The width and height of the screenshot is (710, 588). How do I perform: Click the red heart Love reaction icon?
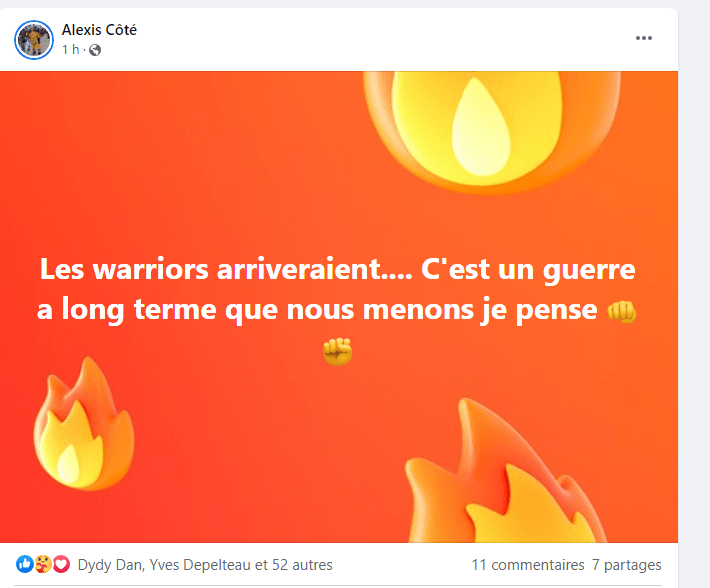coord(62,564)
